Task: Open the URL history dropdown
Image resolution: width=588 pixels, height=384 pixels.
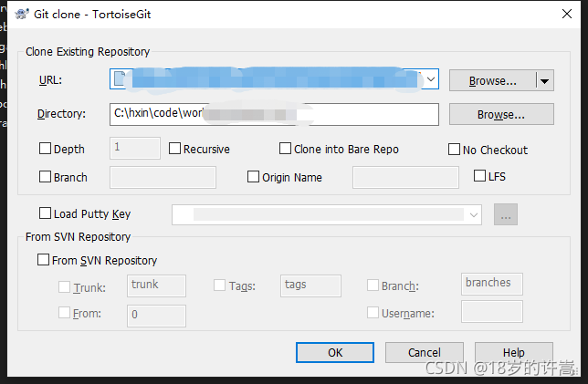Action: (x=431, y=79)
